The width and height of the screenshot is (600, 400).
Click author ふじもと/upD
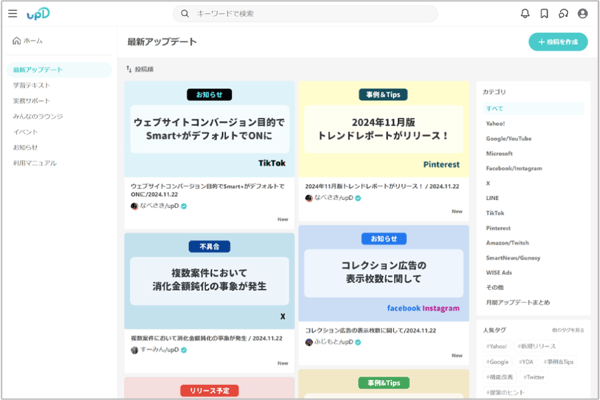click(x=333, y=342)
